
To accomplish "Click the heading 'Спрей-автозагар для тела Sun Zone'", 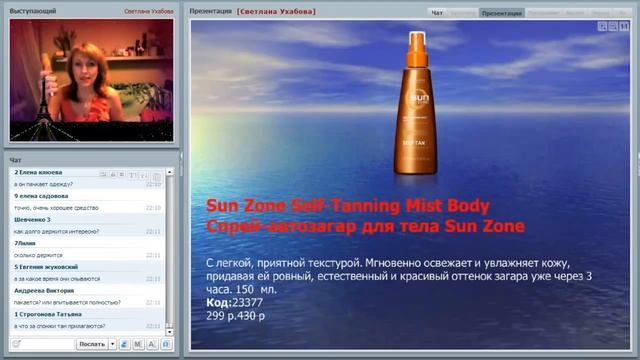I will pos(365,226).
